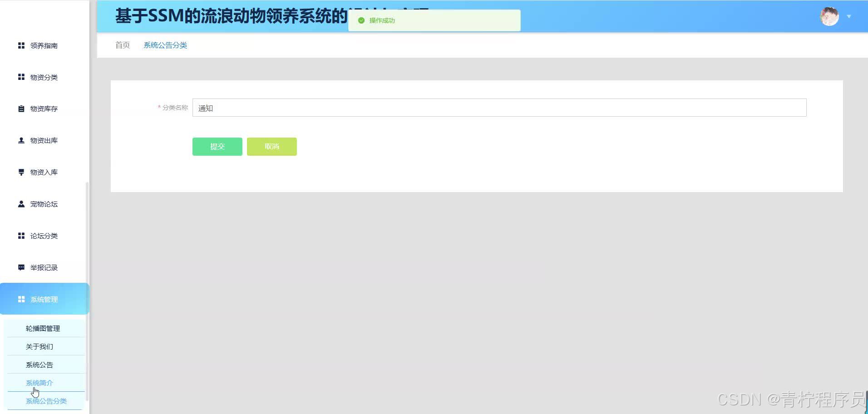Open 宠物论坛 menu item

44,204
